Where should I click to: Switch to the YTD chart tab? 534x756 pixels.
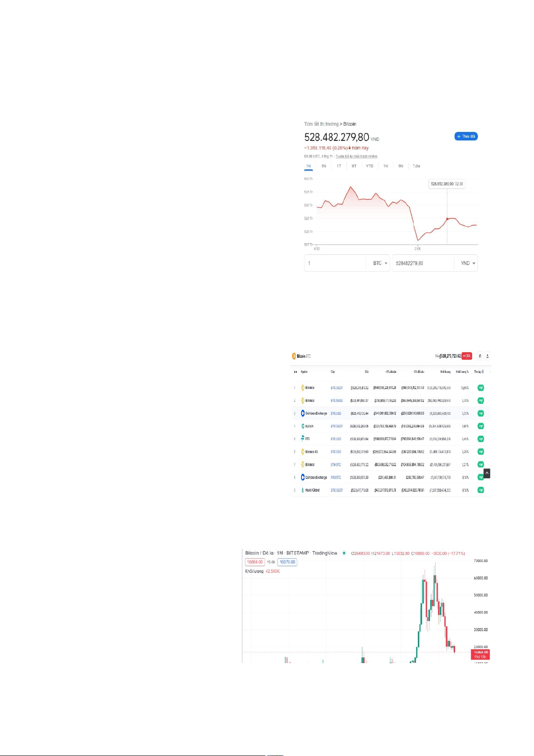tap(369, 166)
